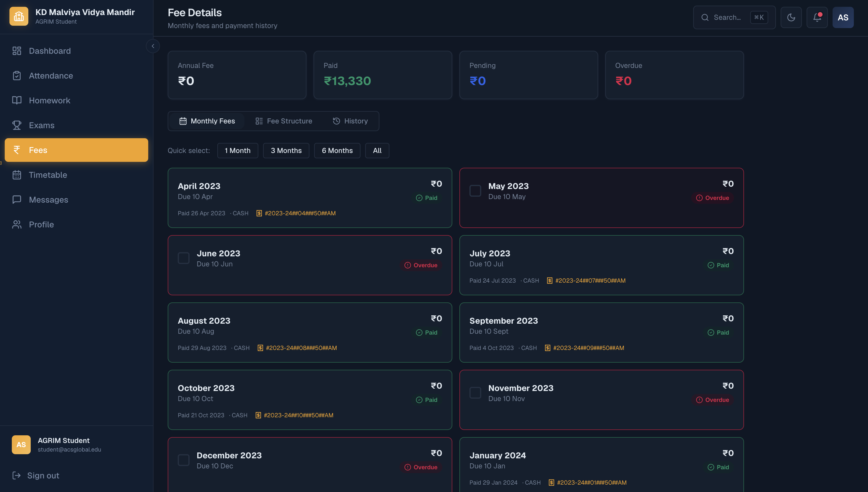Switch to the Monthly Fees tab

tap(207, 121)
